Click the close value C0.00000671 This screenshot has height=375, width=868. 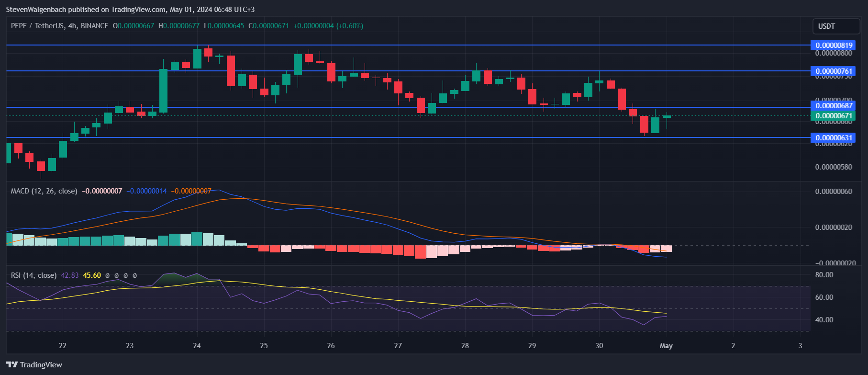(x=268, y=26)
